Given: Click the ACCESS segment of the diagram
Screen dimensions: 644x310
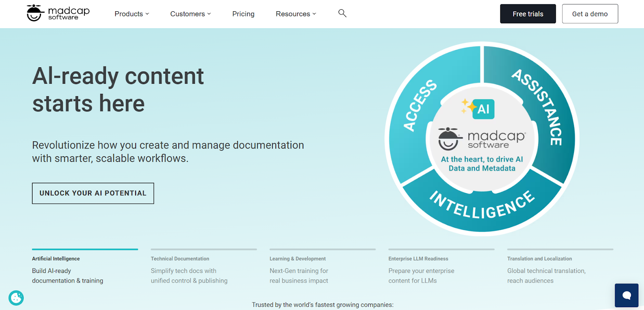Looking at the screenshot, I should tap(420, 105).
